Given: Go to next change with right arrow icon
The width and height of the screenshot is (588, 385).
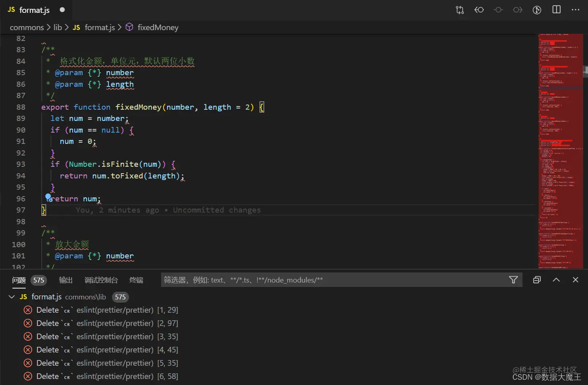Looking at the screenshot, I should pyautogui.click(x=517, y=10).
